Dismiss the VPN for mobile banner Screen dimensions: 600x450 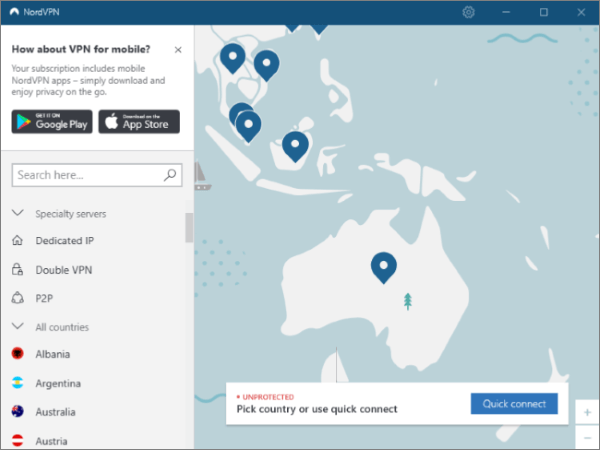pyautogui.click(x=178, y=50)
